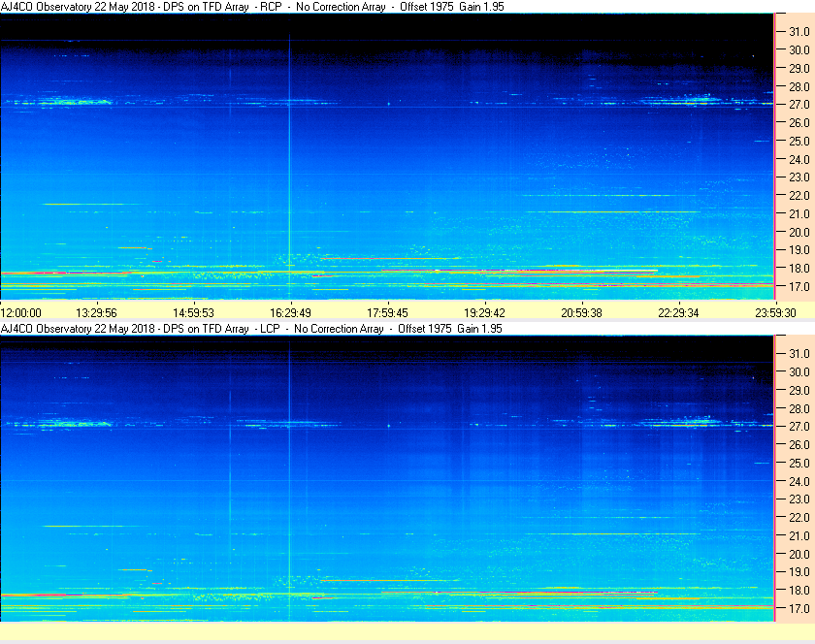The width and height of the screenshot is (815, 644).
Task: Click the 19.0 frequency label in RCP panel
Action: click(799, 250)
